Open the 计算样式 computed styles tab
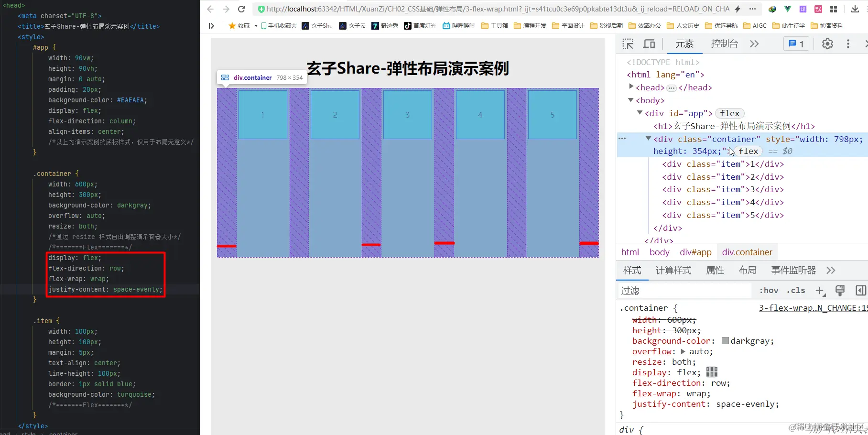The height and width of the screenshot is (435, 868). click(673, 270)
